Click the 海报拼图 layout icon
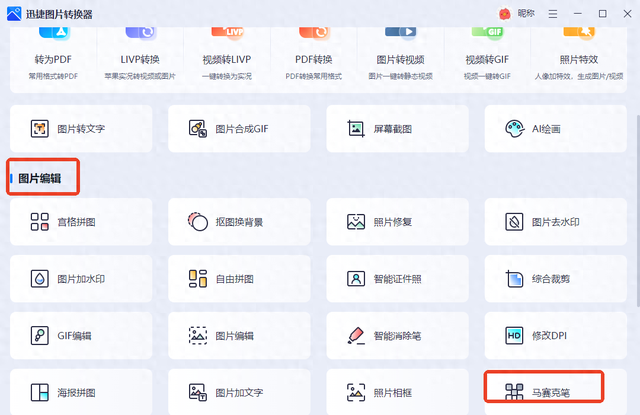 coord(40,393)
